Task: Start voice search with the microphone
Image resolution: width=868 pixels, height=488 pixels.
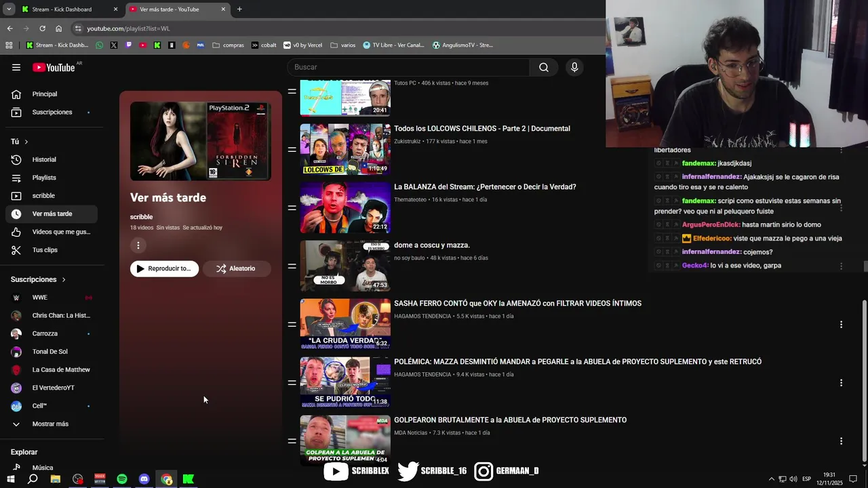Action: point(574,67)
